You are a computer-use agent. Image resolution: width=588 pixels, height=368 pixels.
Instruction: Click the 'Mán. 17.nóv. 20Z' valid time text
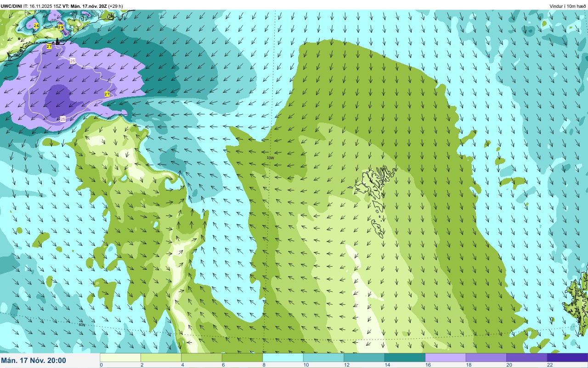point(89,6)
